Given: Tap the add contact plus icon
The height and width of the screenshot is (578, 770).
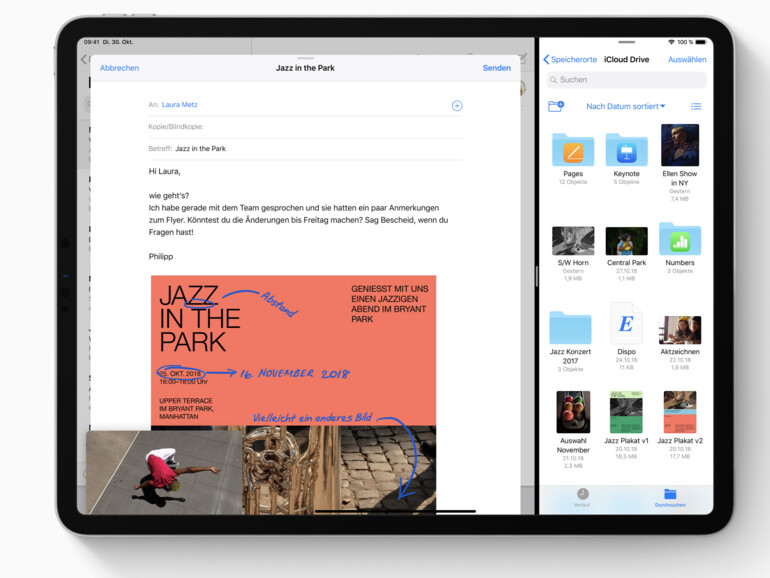Looking at the screenshot, I should [457, 106].
